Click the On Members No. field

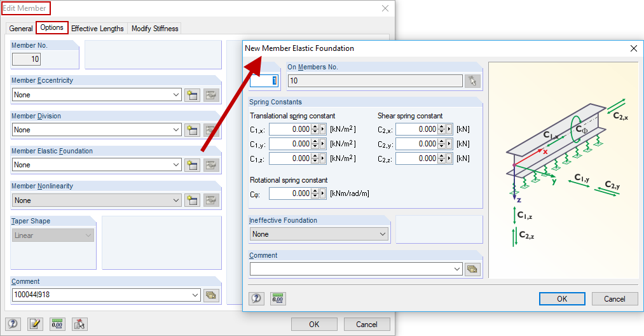375,81
